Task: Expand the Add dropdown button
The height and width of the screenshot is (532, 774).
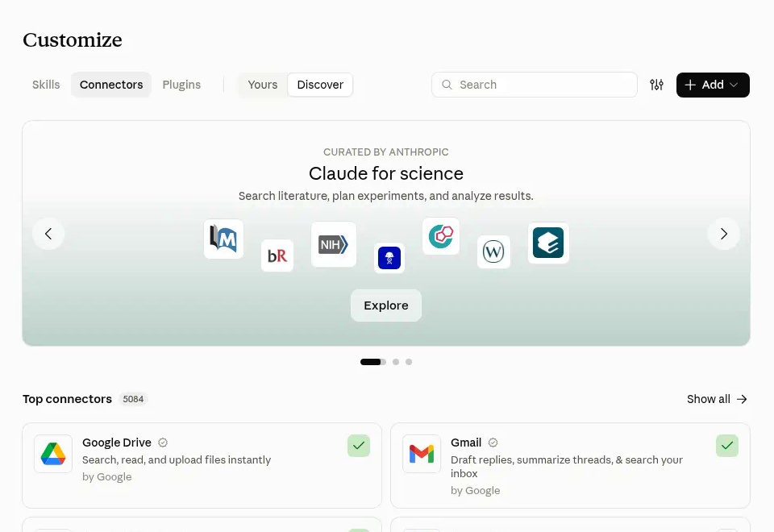Action: [x=713, y=85]
